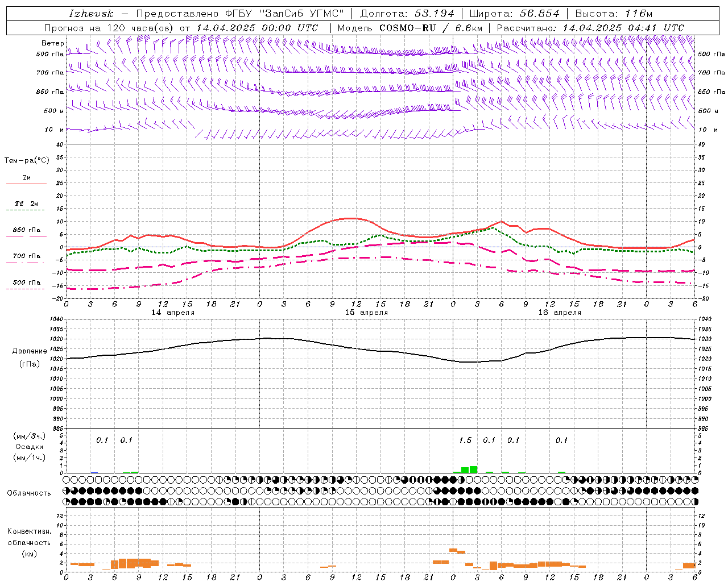728x582 pixels.
Task: Click the 'Рассчитано: 14.04.2025 04:41 UTC' timestamp
Action: tap(590, 28)
